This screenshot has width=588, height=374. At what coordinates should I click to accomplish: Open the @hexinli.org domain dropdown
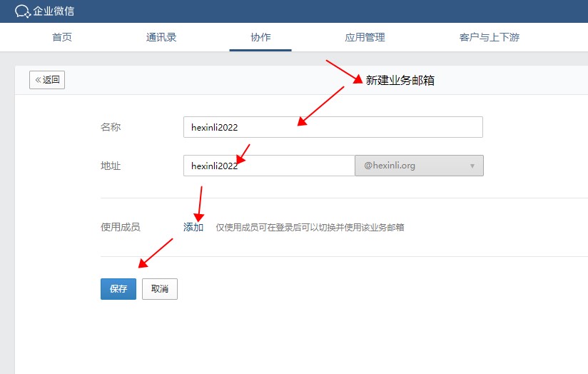(x=419, y=166)
